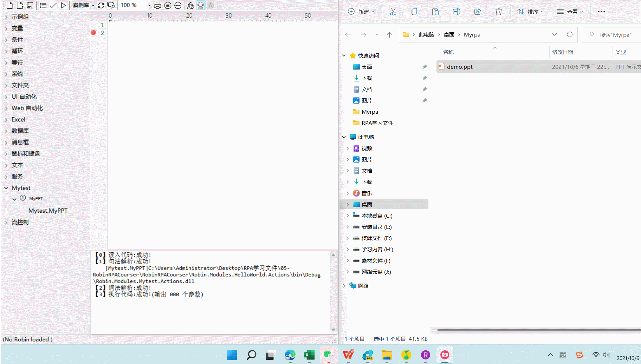The width and height of the screenshot is (641, 364).
Task: Click the pen help toolbar icon
Action: click(190, 5)
